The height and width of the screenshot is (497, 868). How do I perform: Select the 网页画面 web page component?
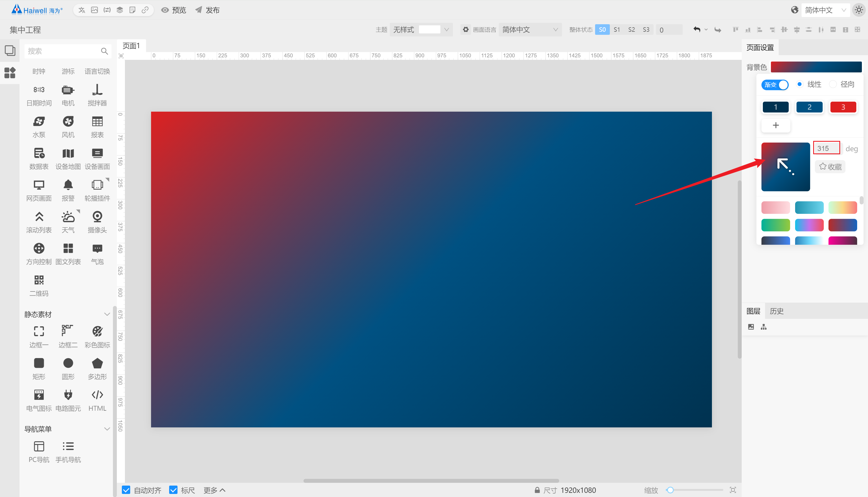(x=39, y=191)
